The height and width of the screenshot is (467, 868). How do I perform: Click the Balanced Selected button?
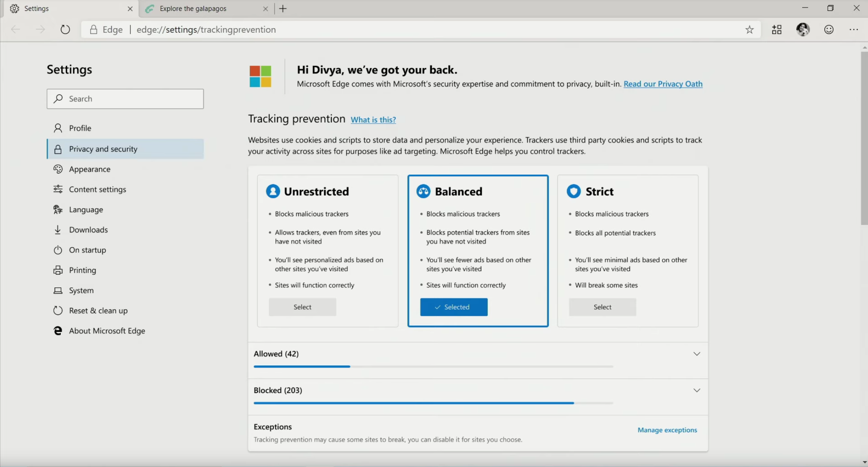[454, 307]
